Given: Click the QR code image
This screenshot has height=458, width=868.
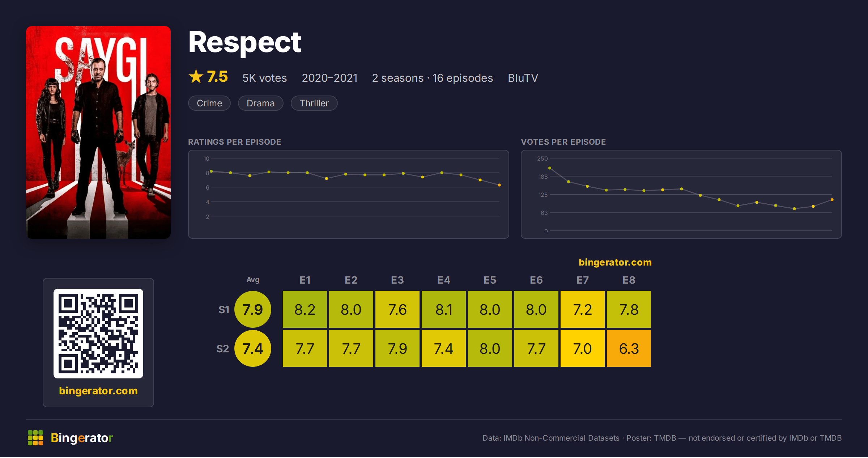Looking at the screenshot, I should pos(98,333).
